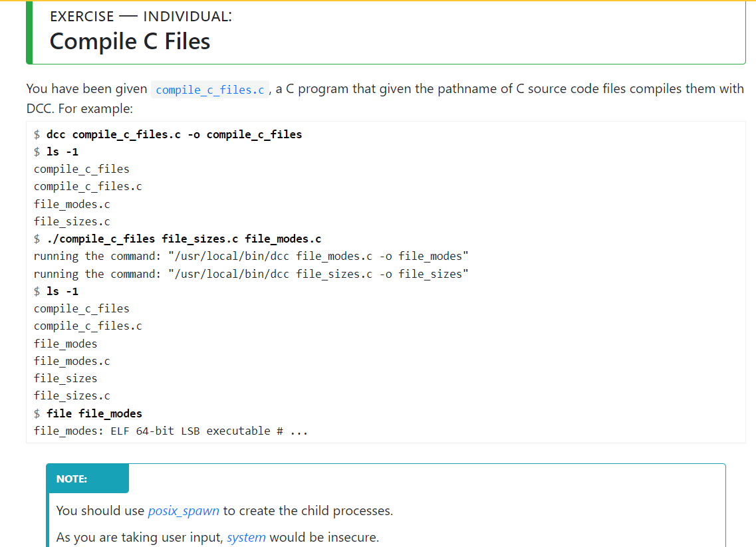The height and width of the screenshot is (547, 756).
Task: Click the Compile C Files heading
Action: tap(130, 41)
